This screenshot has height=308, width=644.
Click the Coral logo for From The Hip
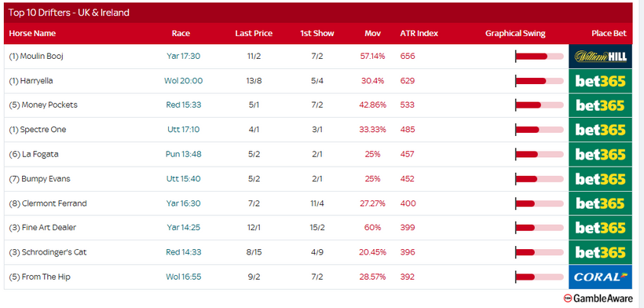click(x=601, y=277)
